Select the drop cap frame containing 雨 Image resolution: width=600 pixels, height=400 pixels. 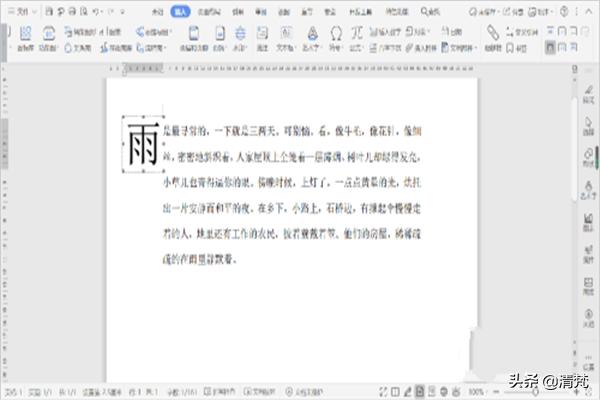coord(143,144)
